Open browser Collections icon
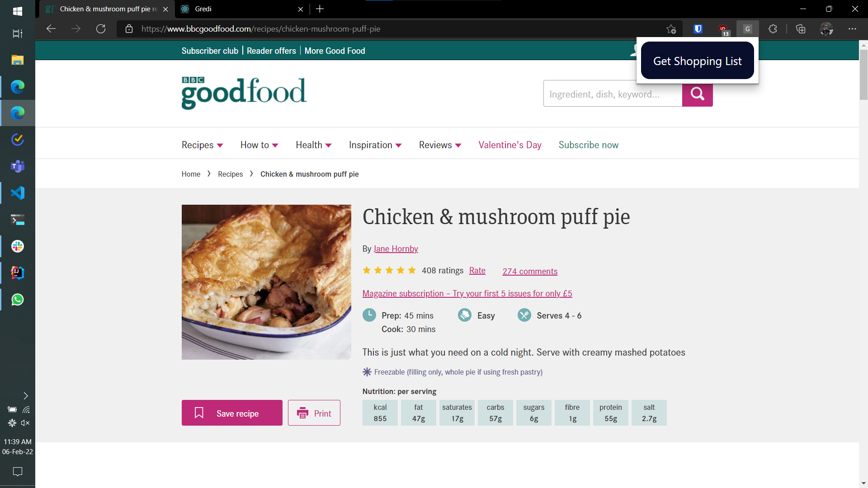 click(801, 29)
